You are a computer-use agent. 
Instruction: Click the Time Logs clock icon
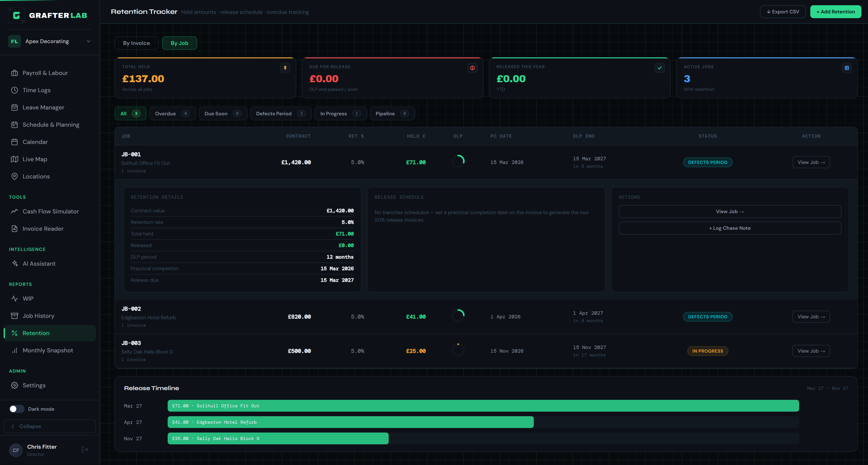(x=14, y=90)
